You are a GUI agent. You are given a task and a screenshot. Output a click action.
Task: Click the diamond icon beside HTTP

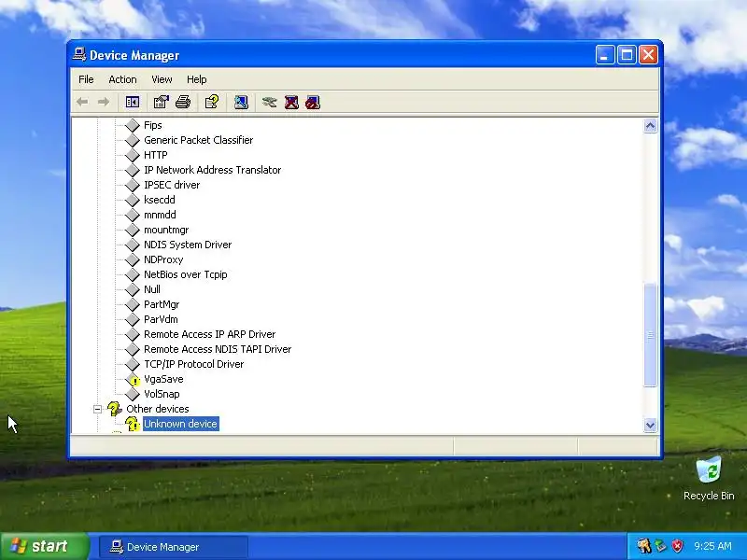pyautogui.click(x=133, y=155)
